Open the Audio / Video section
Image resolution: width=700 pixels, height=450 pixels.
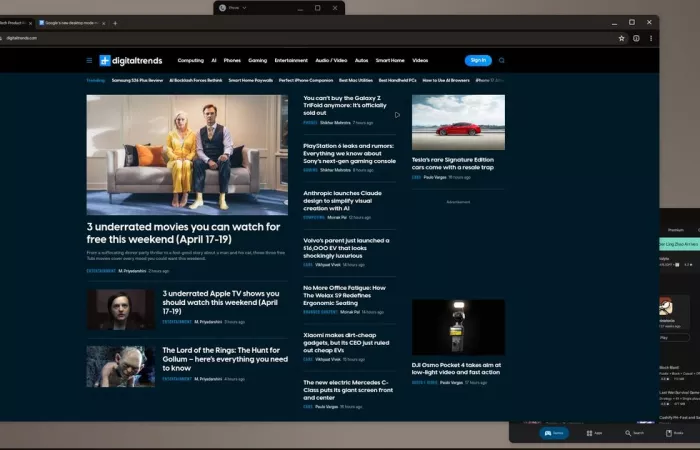point(331,60)
